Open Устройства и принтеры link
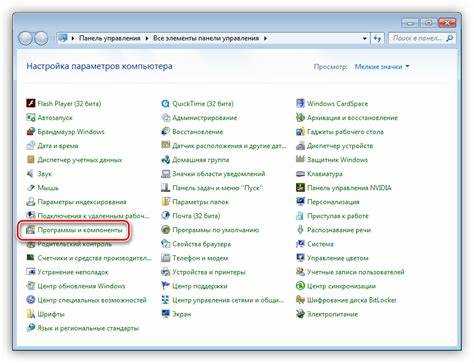This screenshot has width=474, height=363. point(209,272)
